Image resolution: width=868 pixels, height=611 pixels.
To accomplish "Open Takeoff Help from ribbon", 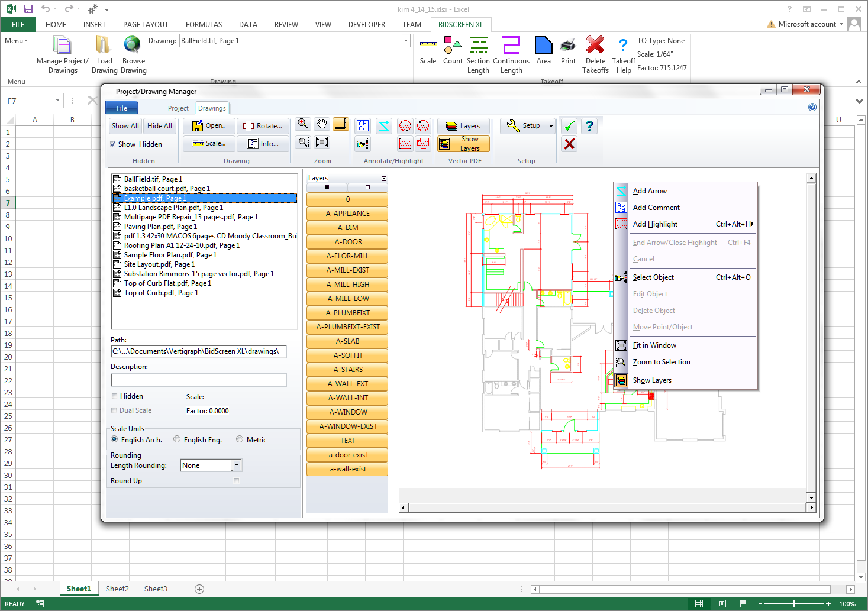I will (x=624, y=55).
